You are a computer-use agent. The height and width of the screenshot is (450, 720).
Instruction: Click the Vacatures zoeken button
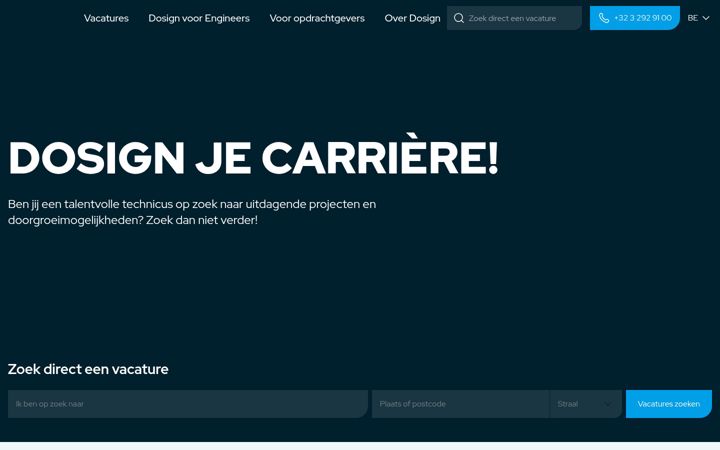[669, 404]
